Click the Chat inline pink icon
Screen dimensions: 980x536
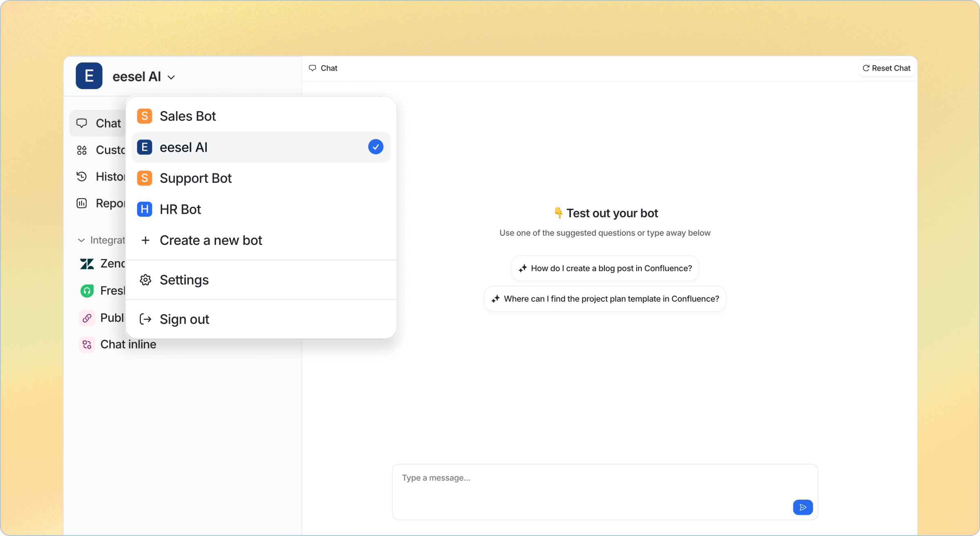[87, 345]
